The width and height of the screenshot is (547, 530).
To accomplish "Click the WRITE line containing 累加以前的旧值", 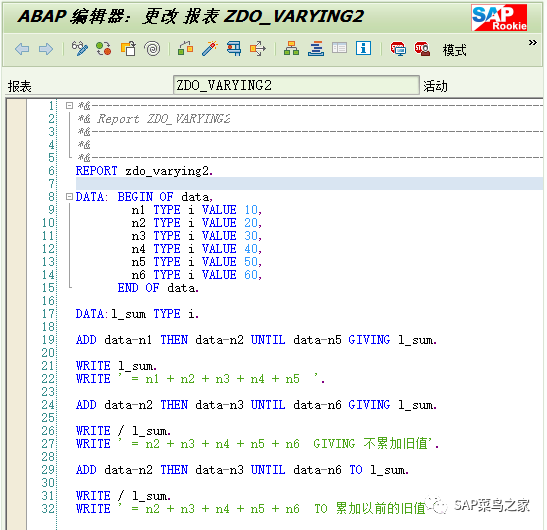I will [251, 509].
